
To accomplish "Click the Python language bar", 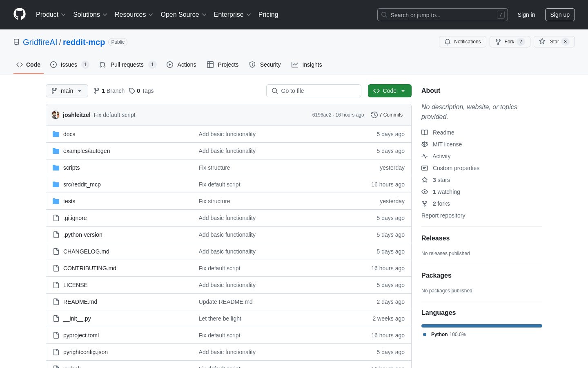I will pos(482,326).
